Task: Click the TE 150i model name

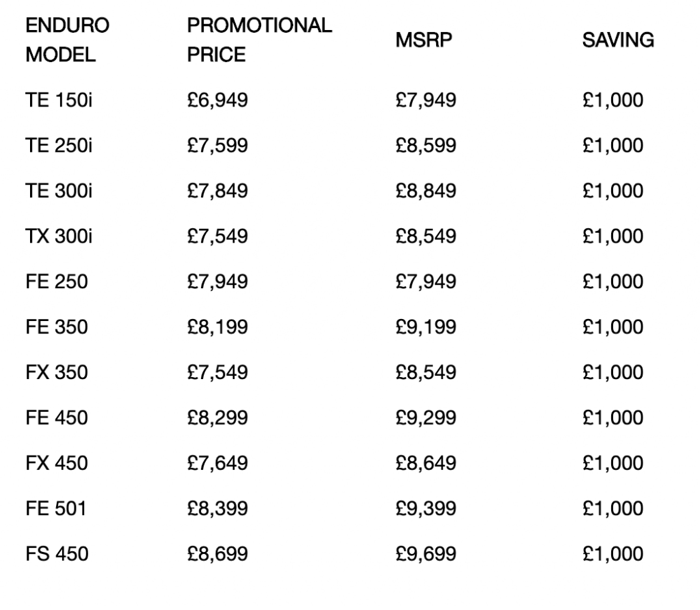Action: (58, 100)
